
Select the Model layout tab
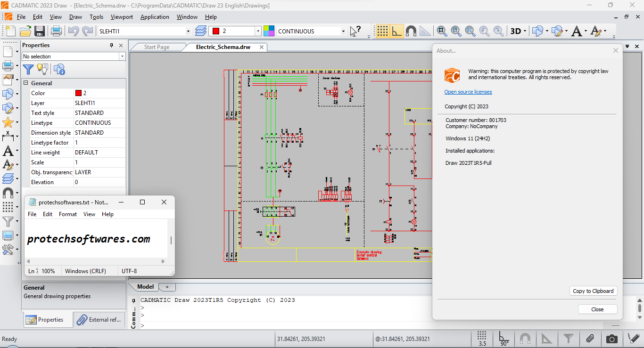point(145,286)
